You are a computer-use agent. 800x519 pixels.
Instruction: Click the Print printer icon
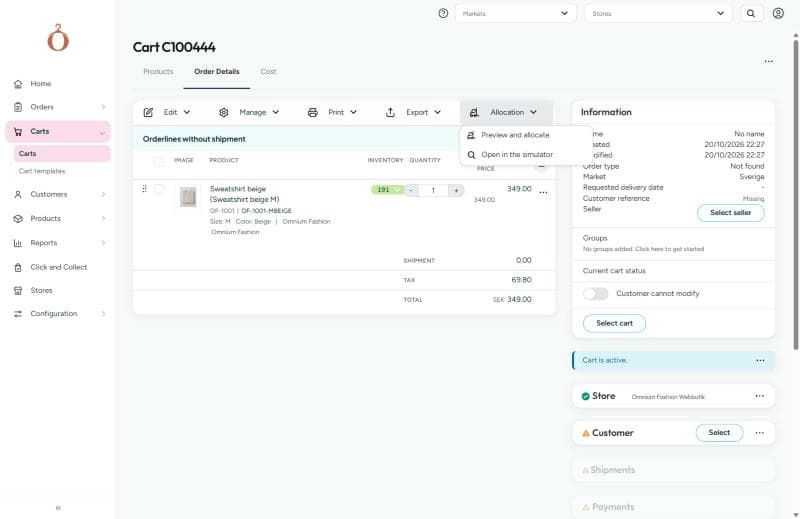tap(313, 112)
